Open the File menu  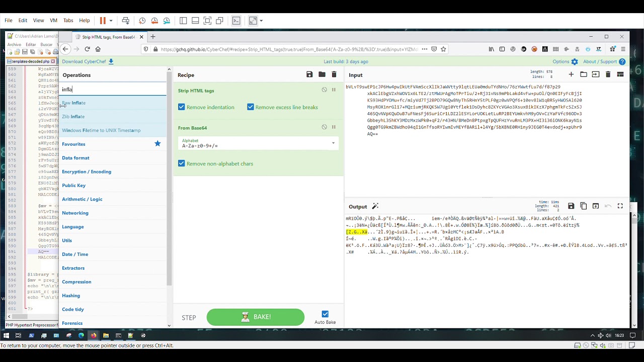[9, 21]
